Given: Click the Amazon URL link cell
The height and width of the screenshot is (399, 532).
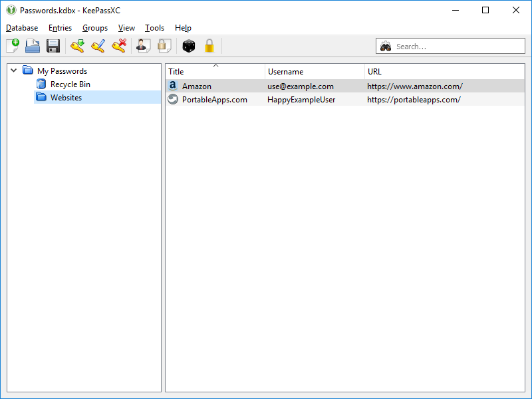Looking at the screenshot, I should point(414,86).
